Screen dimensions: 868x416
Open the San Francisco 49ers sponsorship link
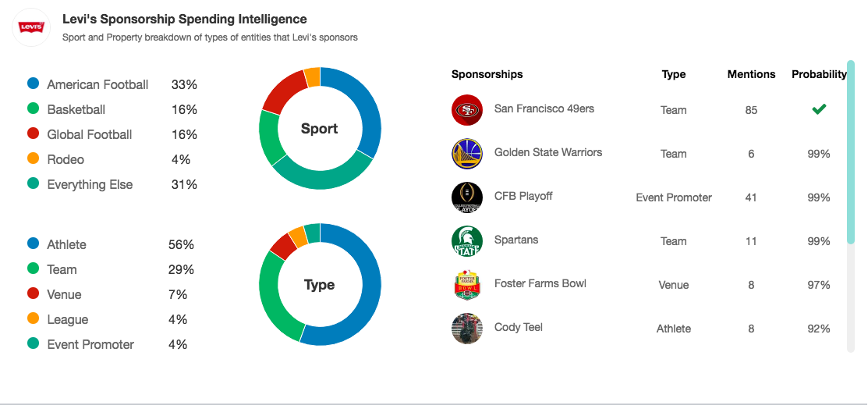tap(544, 108)
